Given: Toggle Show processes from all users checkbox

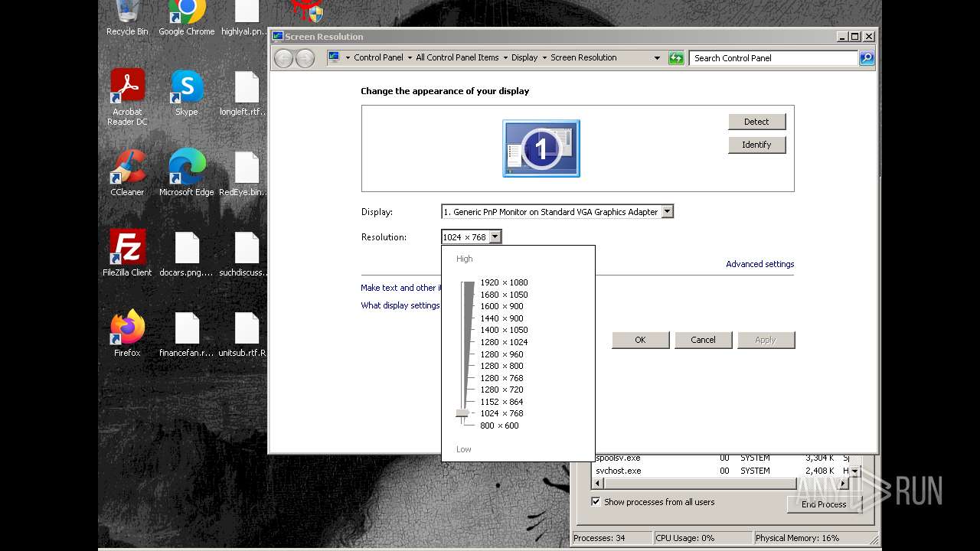Looking at the screenshot, I should coord(596,502).
